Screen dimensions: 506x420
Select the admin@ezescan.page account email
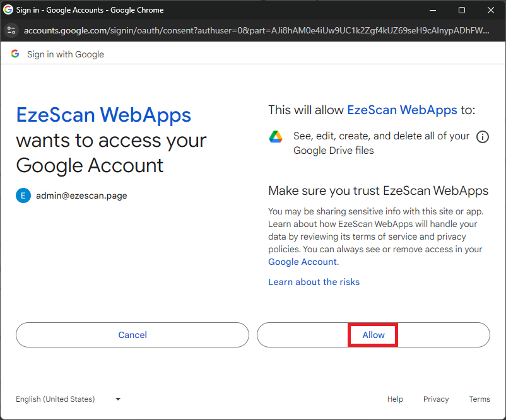pyautogui.click(x=81, y=195)
